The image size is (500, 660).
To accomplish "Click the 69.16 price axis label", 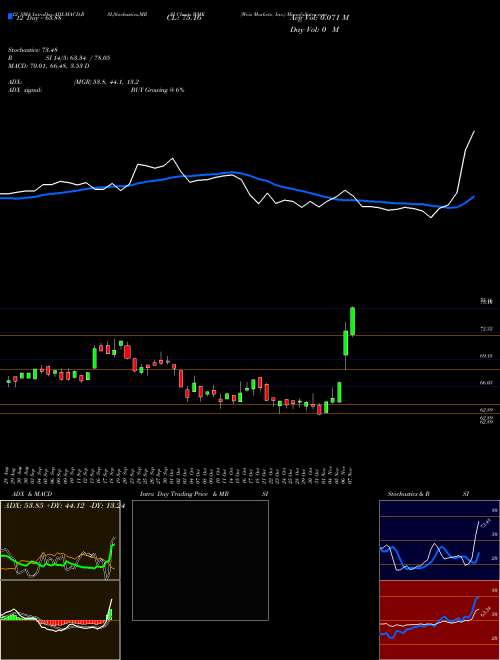I will 487,356.
